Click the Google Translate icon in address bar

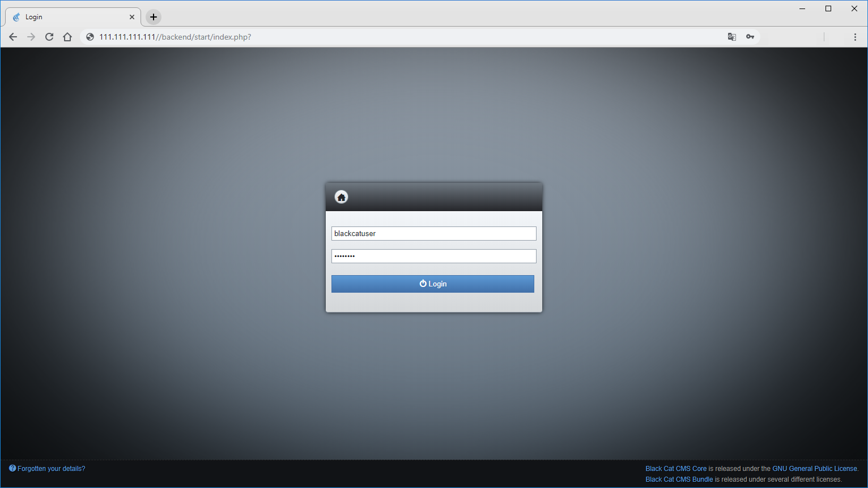pyautogui.click(x=731, y=36)
